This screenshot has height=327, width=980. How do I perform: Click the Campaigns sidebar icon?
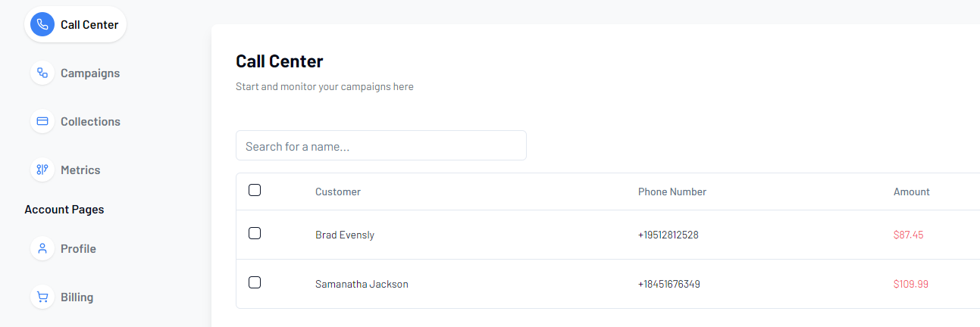[42, 73]
